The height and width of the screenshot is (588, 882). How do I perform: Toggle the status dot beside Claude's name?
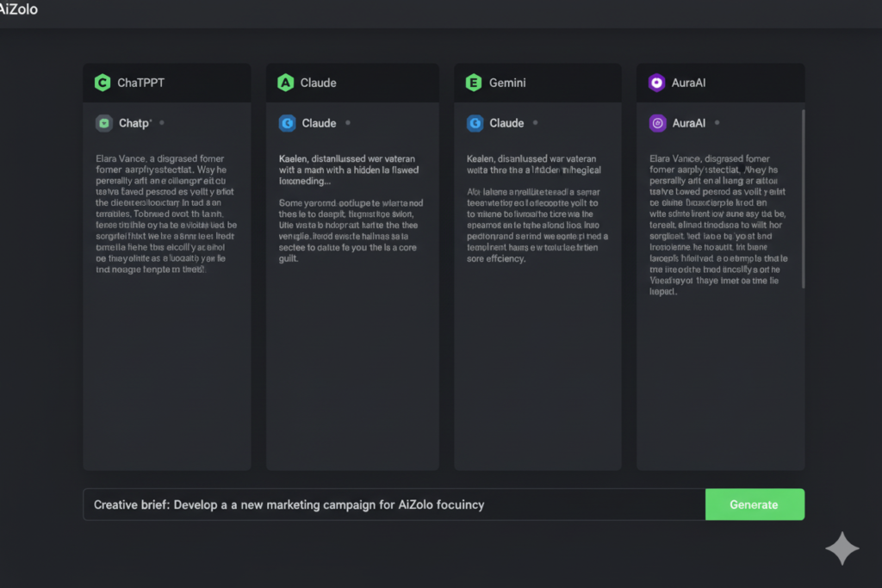(x=348, y=123)
